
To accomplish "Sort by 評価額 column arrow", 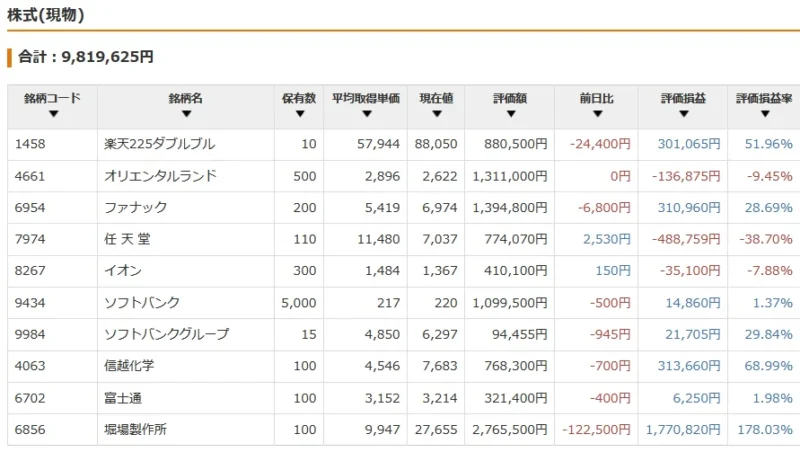I will pos(511,114).
